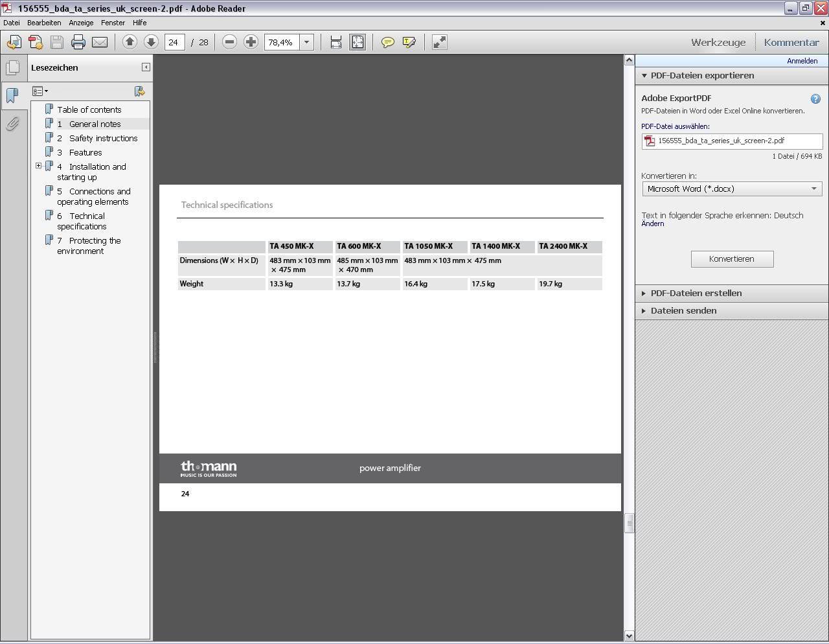Image resolution: width=829 pixels, height=644 pixels.
Task: Jump to Table of contents bookmark
Action: point(89,109)
